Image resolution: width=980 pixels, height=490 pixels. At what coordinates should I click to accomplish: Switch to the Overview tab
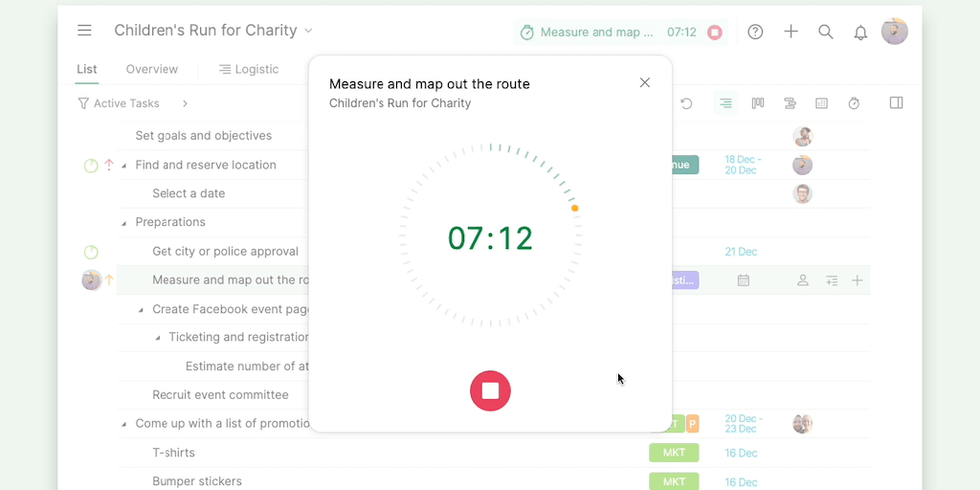[x=152, y=69]
